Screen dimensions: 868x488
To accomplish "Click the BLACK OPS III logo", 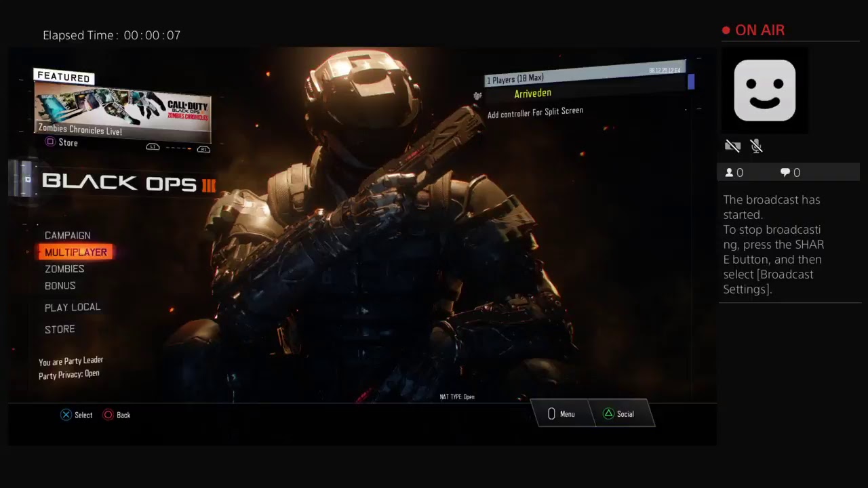I will 128,182.
